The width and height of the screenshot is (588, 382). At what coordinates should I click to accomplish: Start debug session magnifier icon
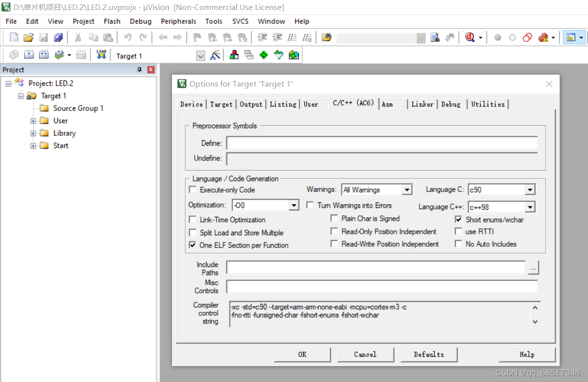pyautogui.click(x=470, y=37)
